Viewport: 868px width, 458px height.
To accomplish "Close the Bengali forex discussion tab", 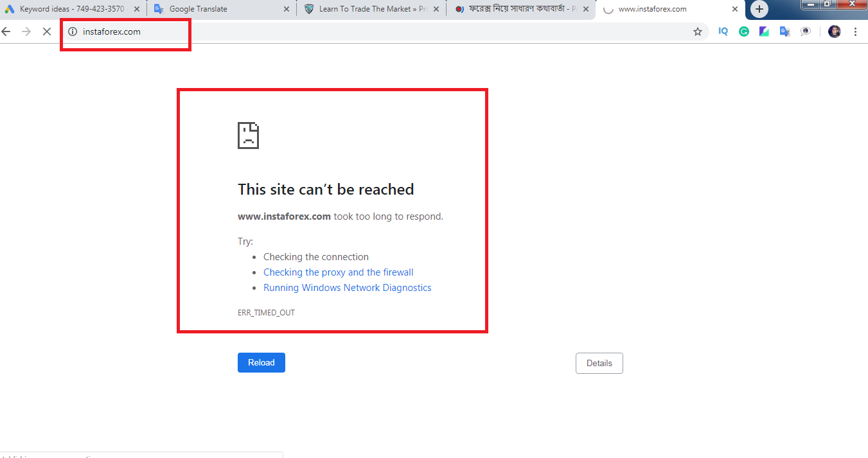I will 587,9.
